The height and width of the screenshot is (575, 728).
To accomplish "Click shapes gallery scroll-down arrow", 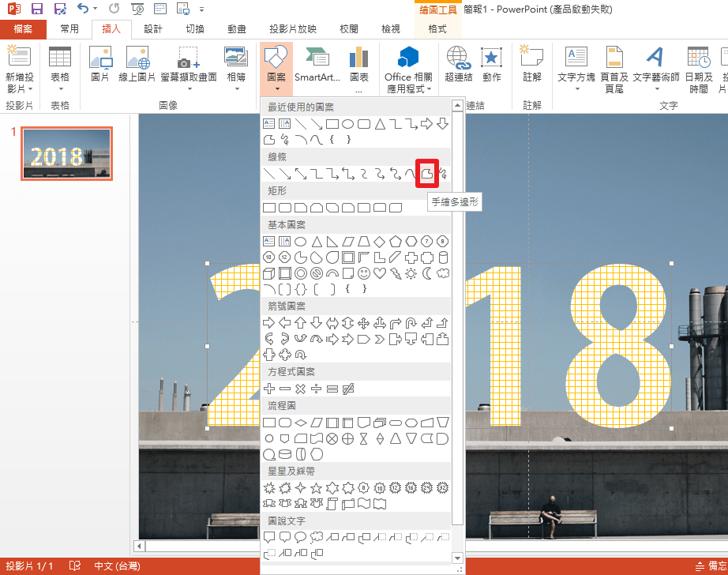I will tap(457, 558).
